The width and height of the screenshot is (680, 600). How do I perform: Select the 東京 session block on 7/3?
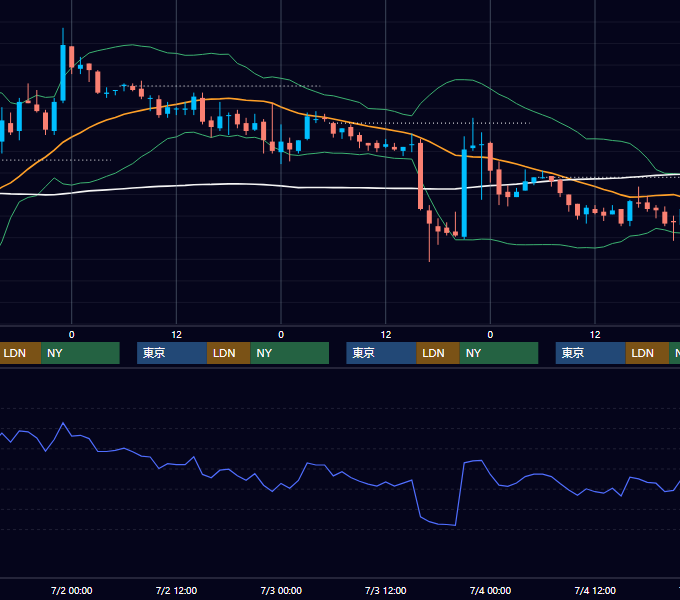pyautogui.click(x=381, y=353)
